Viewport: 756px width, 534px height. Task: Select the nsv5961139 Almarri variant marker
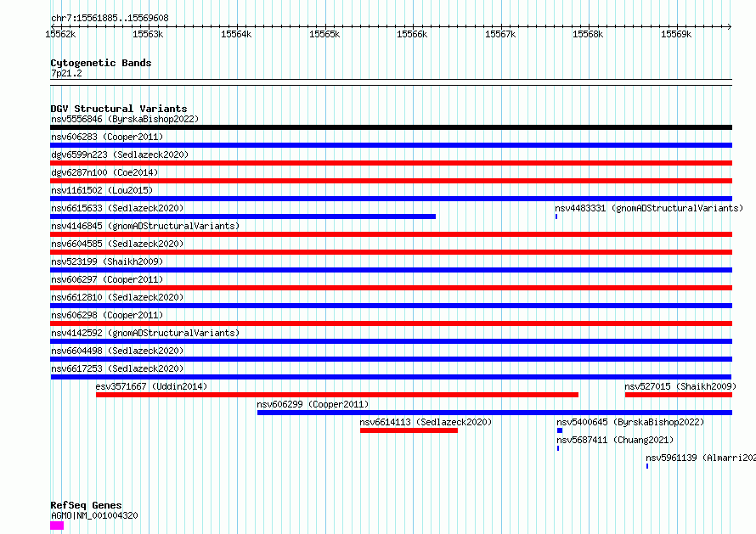pyautogui.click(x=647, y=466)
